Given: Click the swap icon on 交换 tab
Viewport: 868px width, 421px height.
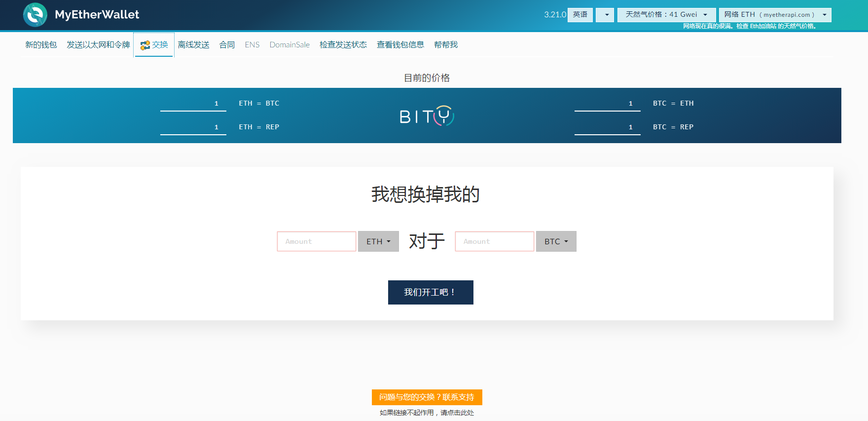Looking at the screenshot, I should (145, 45).
